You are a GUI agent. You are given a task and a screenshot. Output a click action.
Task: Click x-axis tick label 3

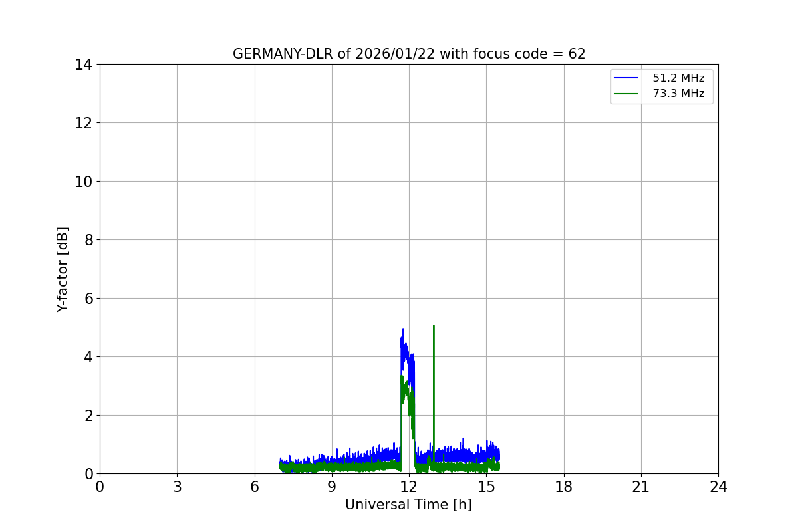(177, 487)
